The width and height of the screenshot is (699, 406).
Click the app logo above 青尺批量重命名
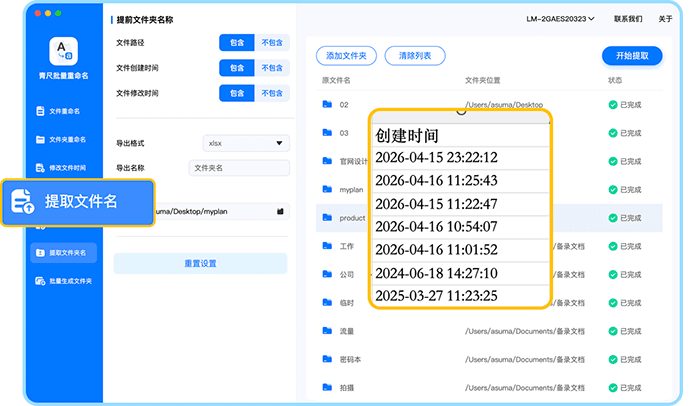coord(62,49)
